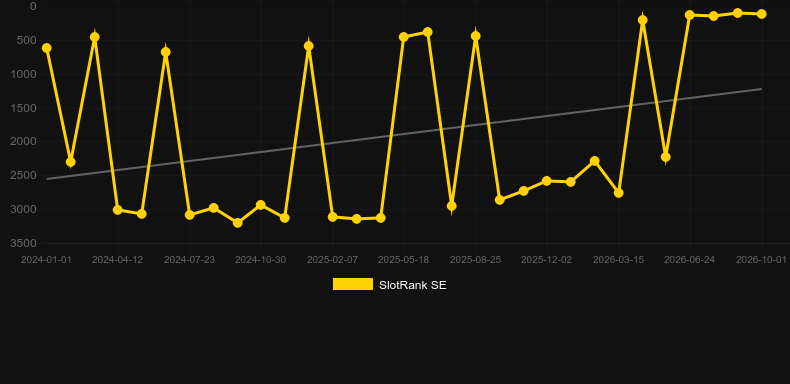The image size is (790, 384).
Task: Choose the data point at 2026-03-15
Action: point(619,193)
